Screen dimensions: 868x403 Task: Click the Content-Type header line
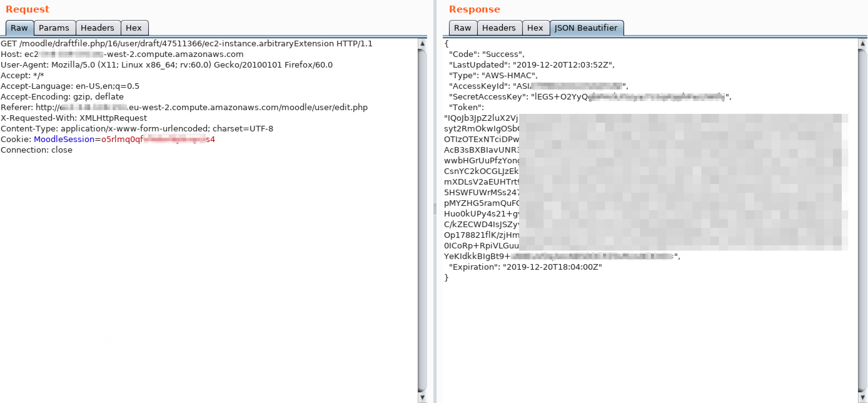137,129
